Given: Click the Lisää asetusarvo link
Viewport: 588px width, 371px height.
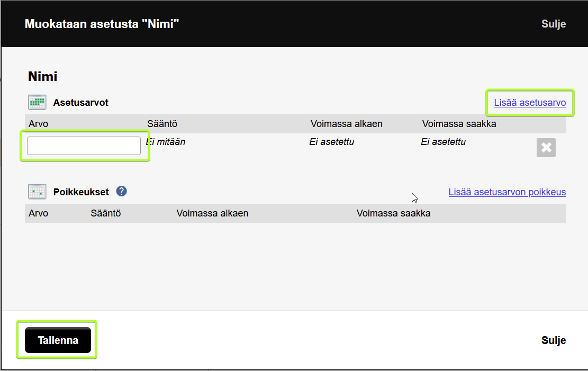Looking at the screenshot, I should coord(530,103).
